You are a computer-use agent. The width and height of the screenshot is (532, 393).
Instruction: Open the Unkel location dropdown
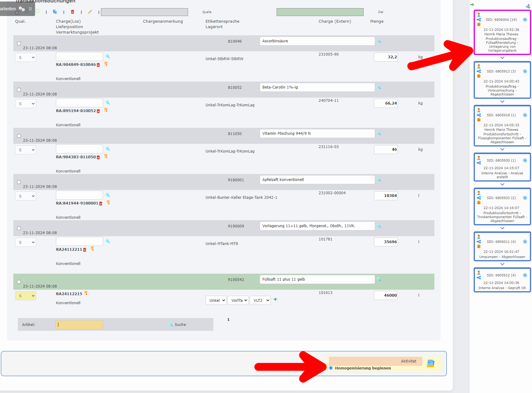[x=216, y=300]
